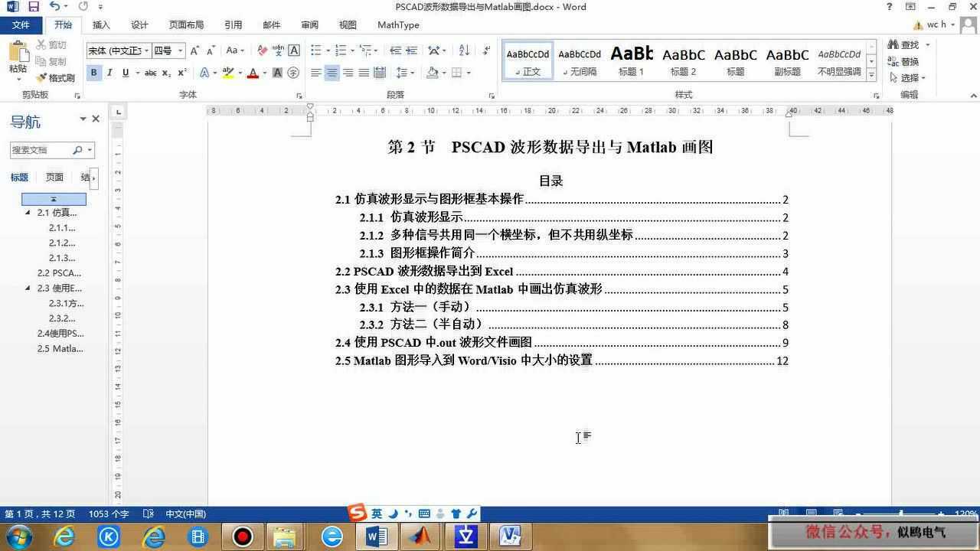Toggle center alignment
This screenshot has height=551, width=980.
point(332,73)
